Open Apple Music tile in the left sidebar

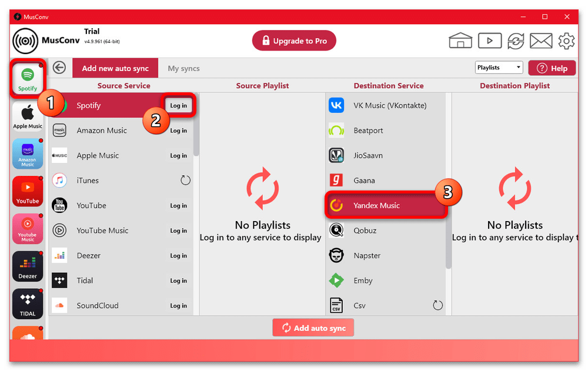point(28,116)
